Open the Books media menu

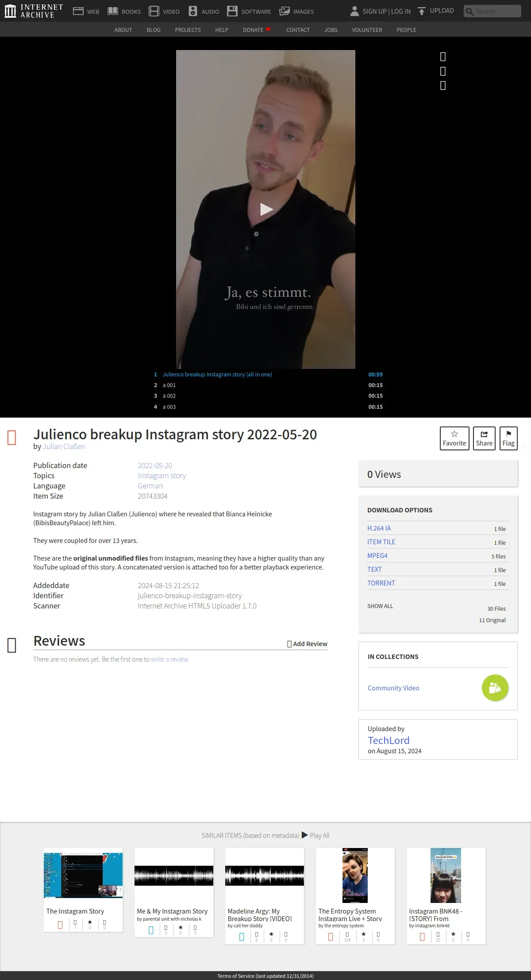pyautogui.click(x=124, y=12)
